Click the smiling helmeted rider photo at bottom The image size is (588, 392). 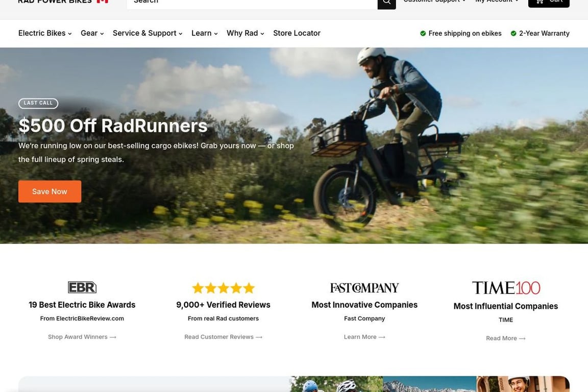(523, 384)
